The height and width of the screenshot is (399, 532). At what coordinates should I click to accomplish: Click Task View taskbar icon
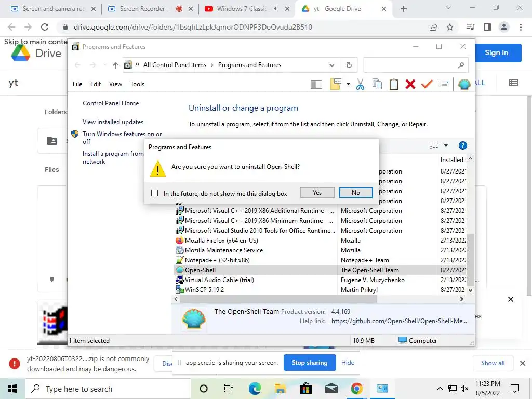[x=229, y=389]
